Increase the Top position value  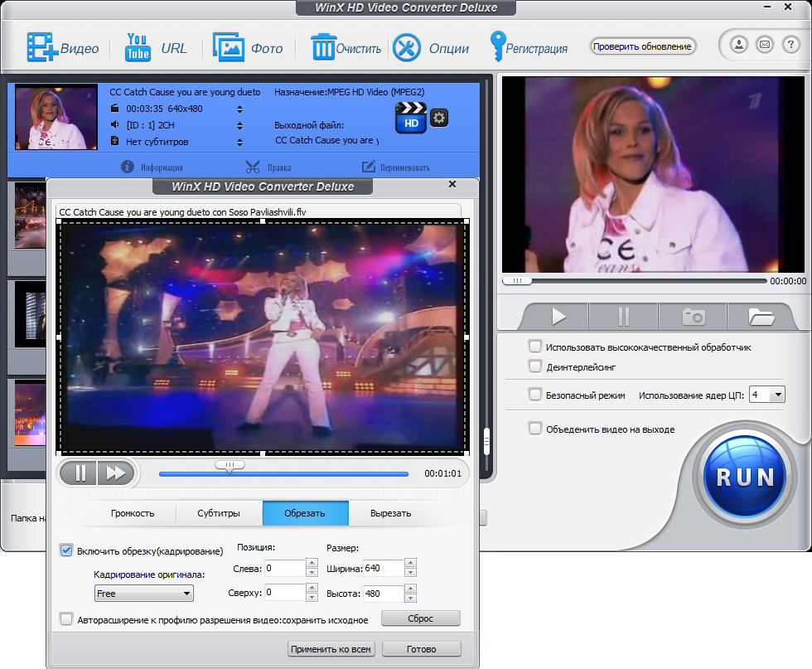[x=312, y=588]
